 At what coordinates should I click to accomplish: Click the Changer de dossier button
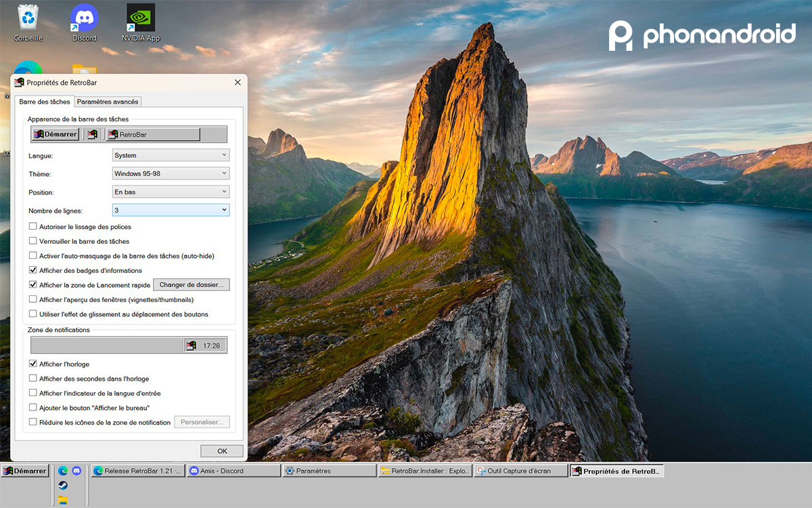[191, 284]
